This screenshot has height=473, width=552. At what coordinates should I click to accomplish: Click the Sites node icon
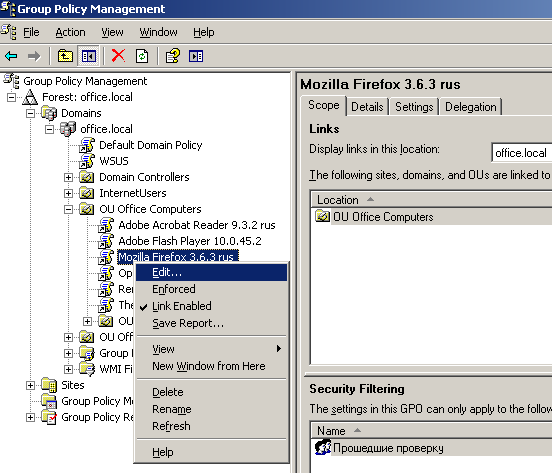point(49,385)
